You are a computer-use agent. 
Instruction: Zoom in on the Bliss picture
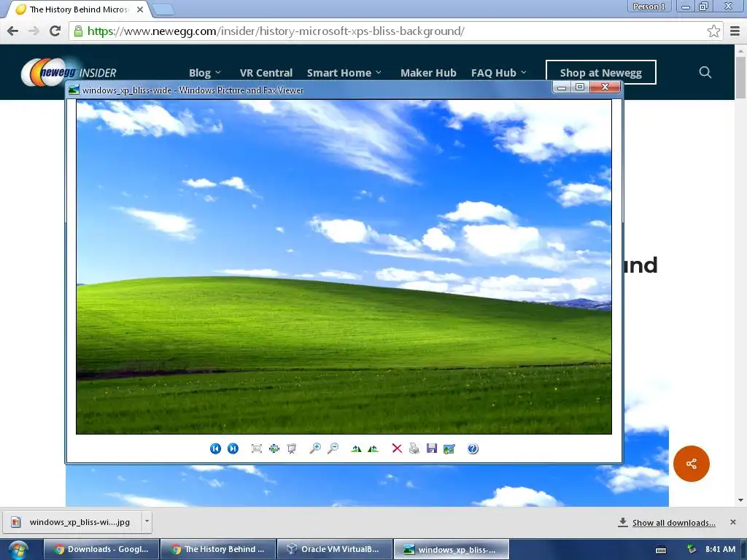(x=315, y=448)
